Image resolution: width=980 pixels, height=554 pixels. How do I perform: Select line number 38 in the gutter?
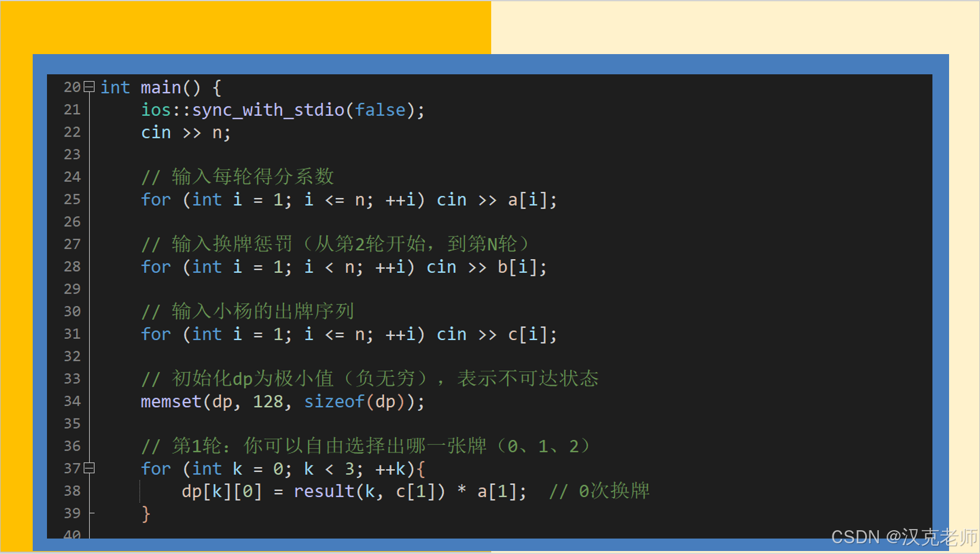point(72,491)
